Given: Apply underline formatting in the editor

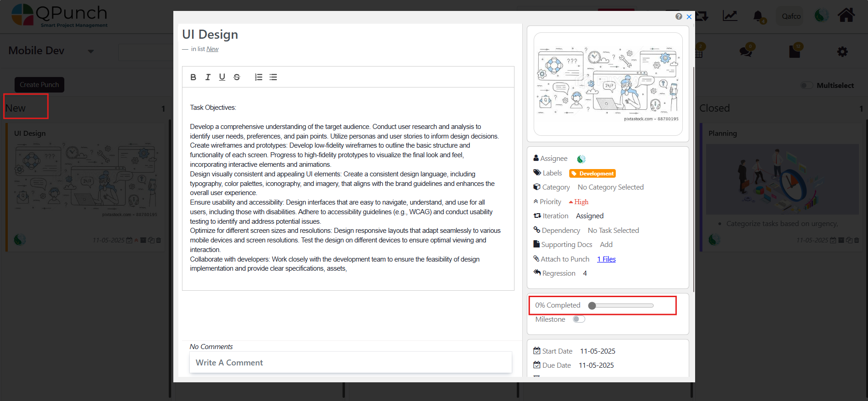Looking at the screenshot, I should coord(222,77).
